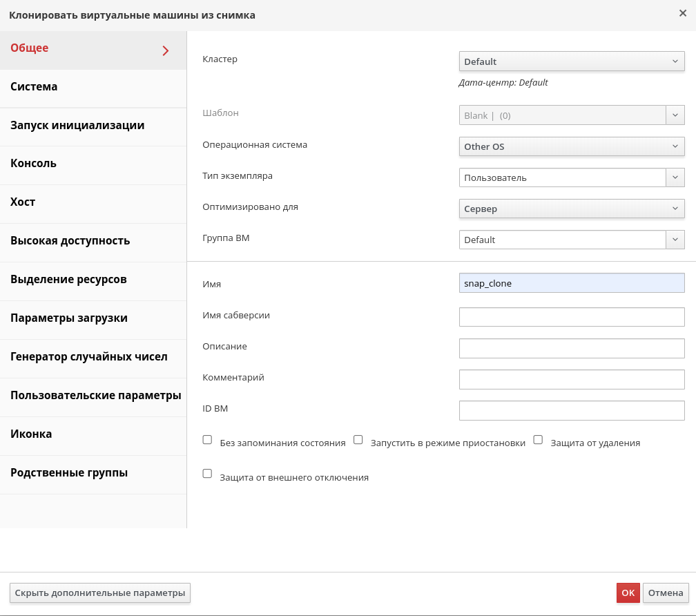This screenshot has width=696, height=616.
Task: Open the Операционная система dropdown
Action: point(572,146)
